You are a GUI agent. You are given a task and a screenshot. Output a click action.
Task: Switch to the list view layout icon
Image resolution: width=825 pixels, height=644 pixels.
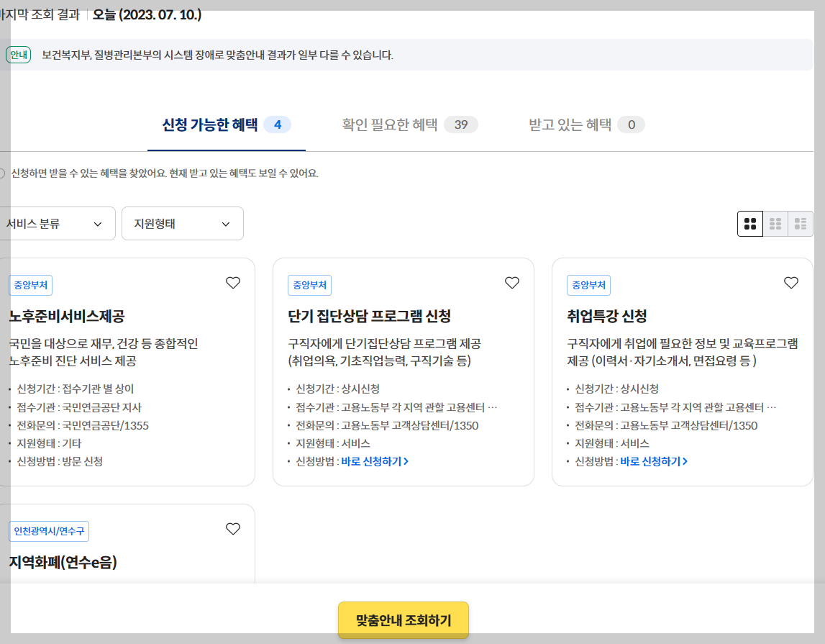coord(775,223)
